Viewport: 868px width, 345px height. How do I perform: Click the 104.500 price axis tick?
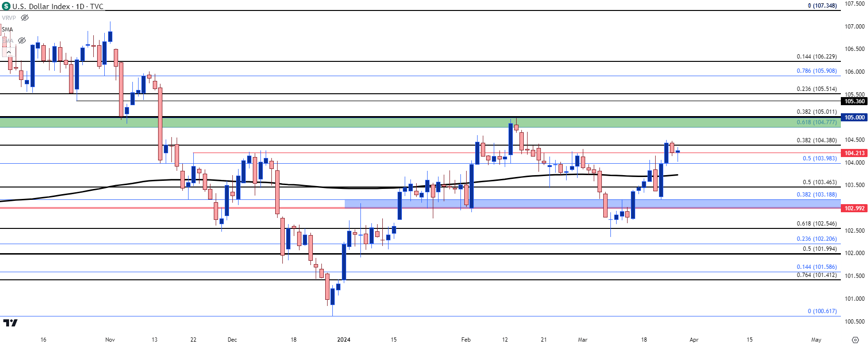[x=854, y=139]
